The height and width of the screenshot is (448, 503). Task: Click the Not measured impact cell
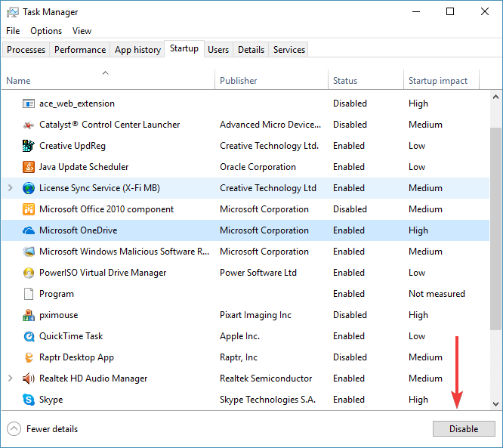point(437,294)
